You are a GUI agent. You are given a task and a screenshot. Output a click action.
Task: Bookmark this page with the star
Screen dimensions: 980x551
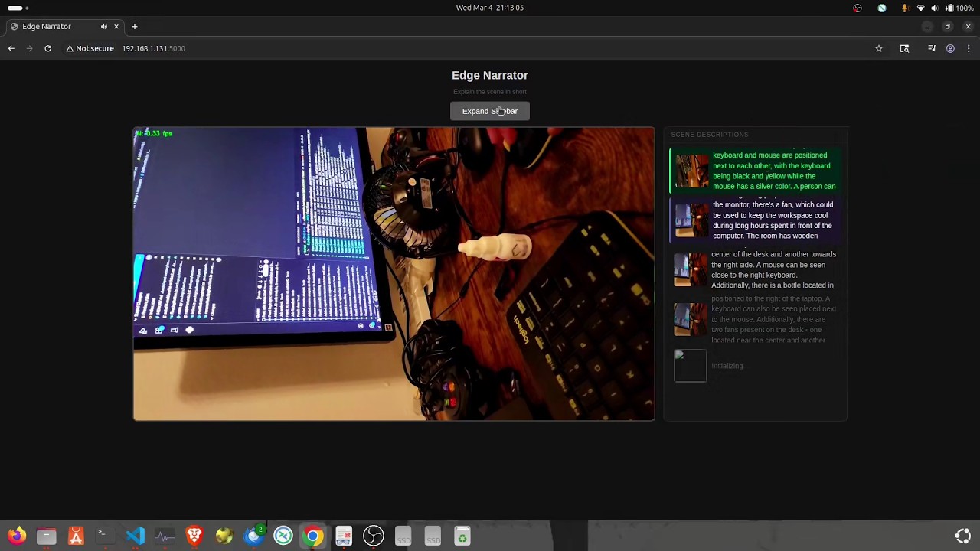pos(879,48)
